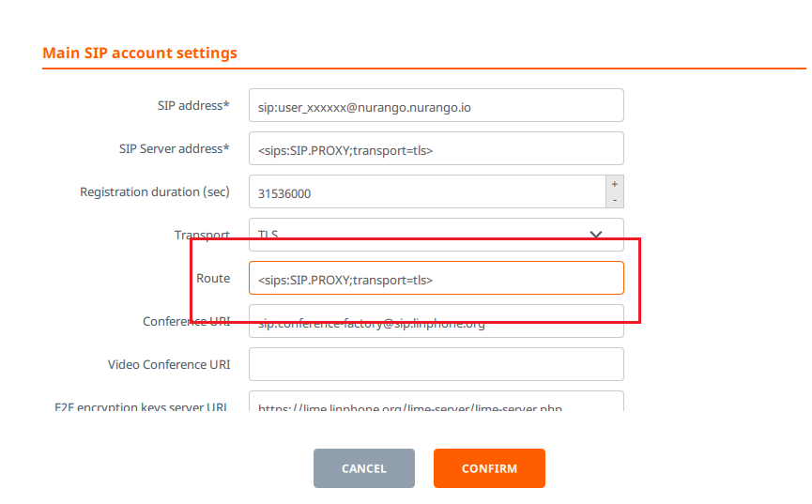Confirm the SIP account settings
The height and width of the screenshot is (504, 812).
[489, 468]
